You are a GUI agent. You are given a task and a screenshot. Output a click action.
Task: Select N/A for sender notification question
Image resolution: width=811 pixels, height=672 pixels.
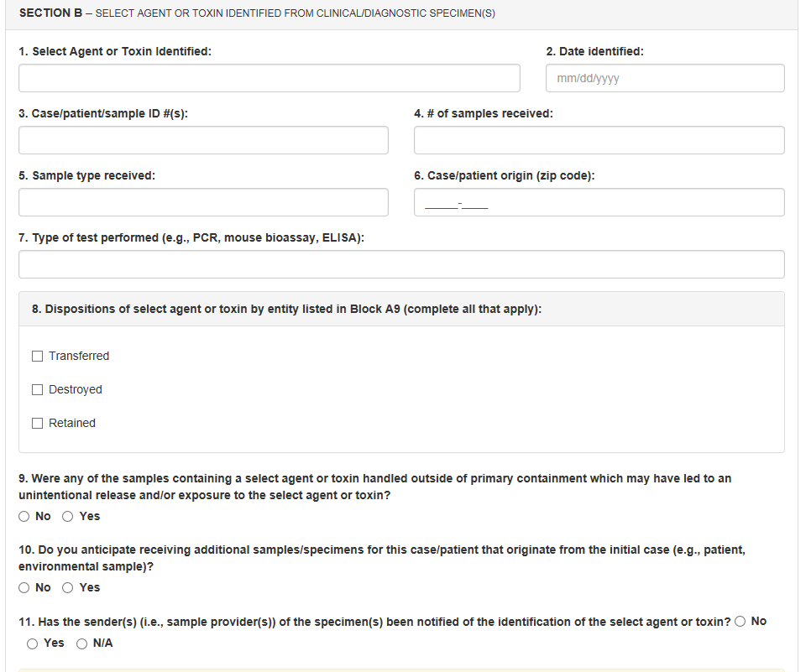click(81, 643)
